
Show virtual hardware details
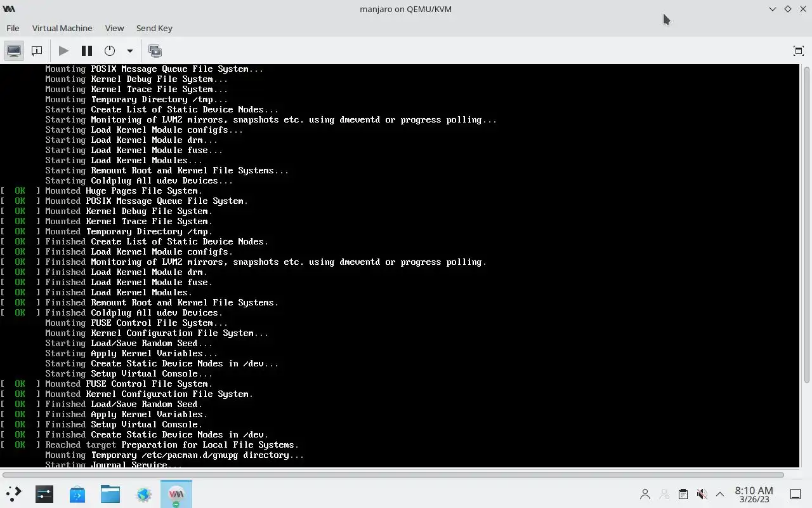[37, 51]
